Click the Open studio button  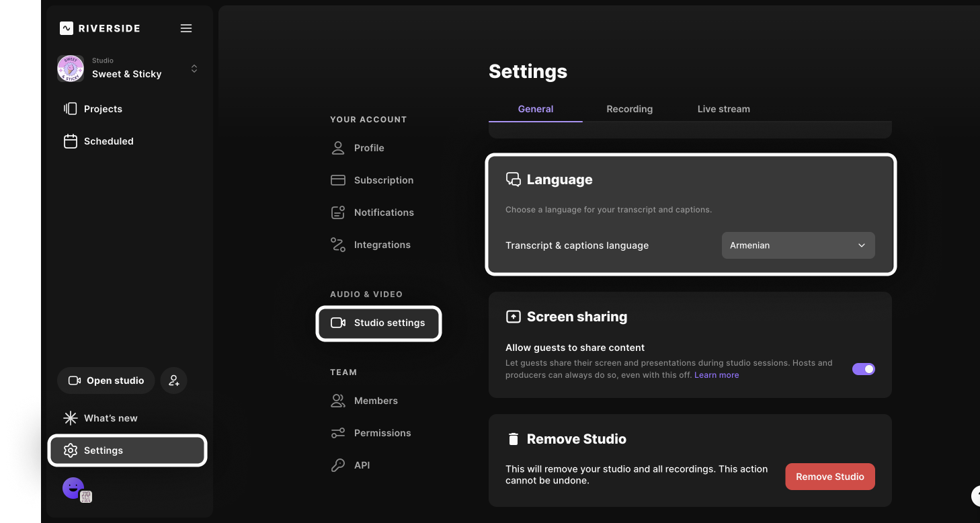[106, 380]
